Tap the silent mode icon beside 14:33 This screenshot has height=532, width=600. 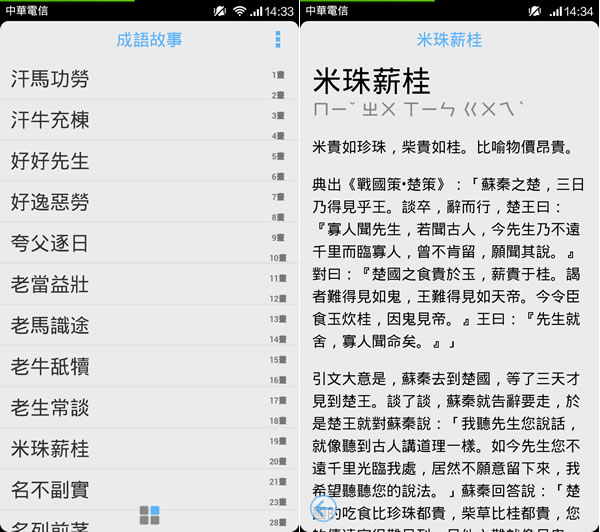pyautogui.click(x=220, y=11)
